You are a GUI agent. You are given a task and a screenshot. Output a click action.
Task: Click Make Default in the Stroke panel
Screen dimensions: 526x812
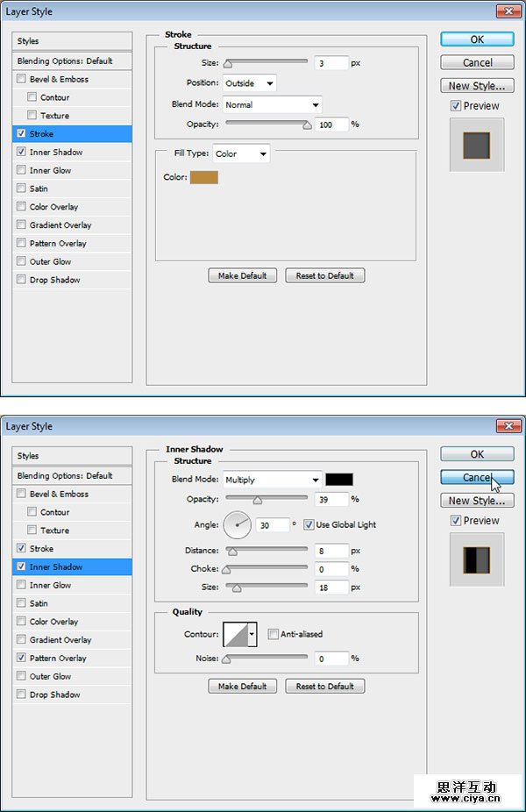click(242, 275)
